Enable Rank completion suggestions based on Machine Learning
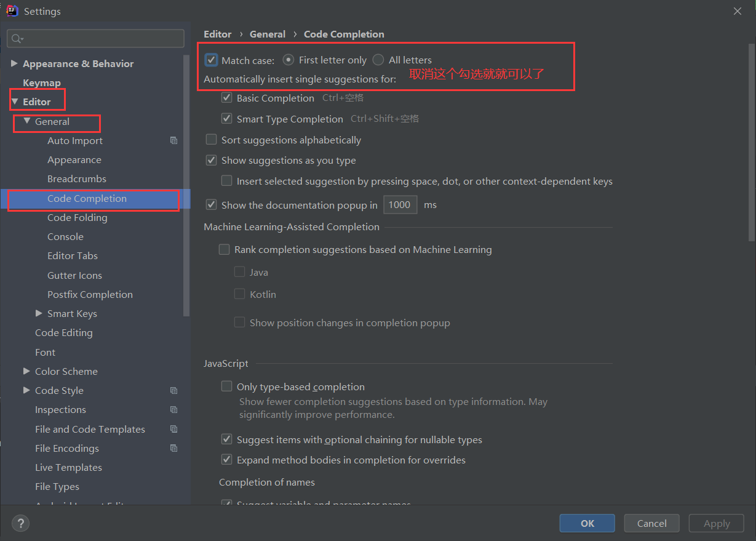This screenshot has width=756, height=541. pos(224,249)
